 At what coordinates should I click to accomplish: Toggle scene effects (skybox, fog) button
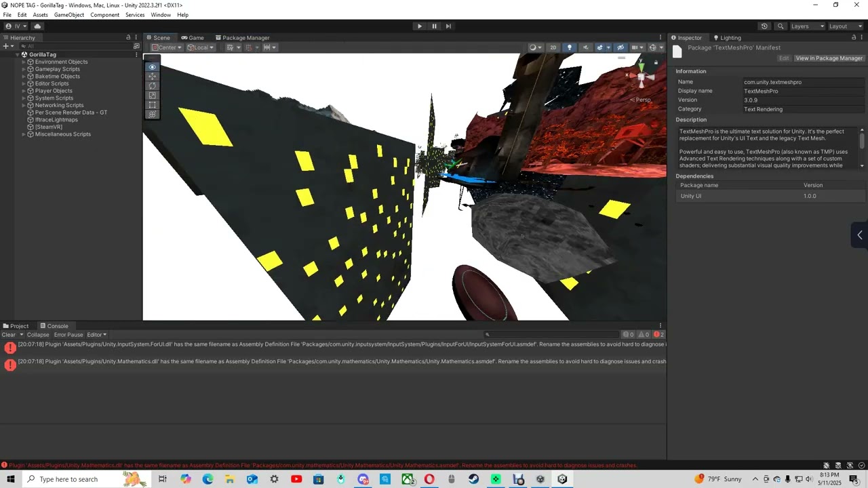tap(601, 47)
